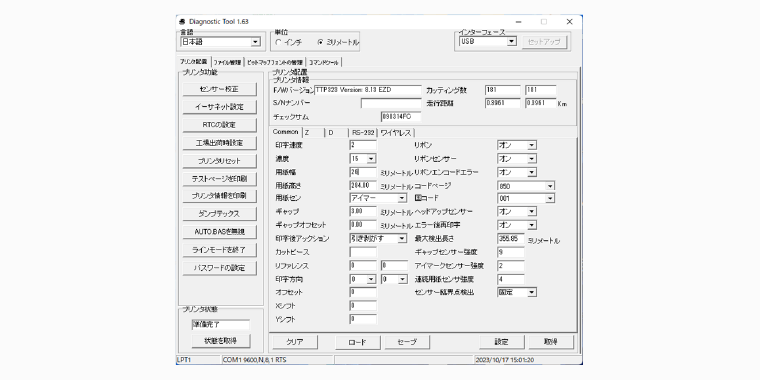The height and width of the screenshot is (380, 760).
Task: Click the Diagnostic Tool app icon in title bar
Action: pyautogui.click(x=182, y=22)
